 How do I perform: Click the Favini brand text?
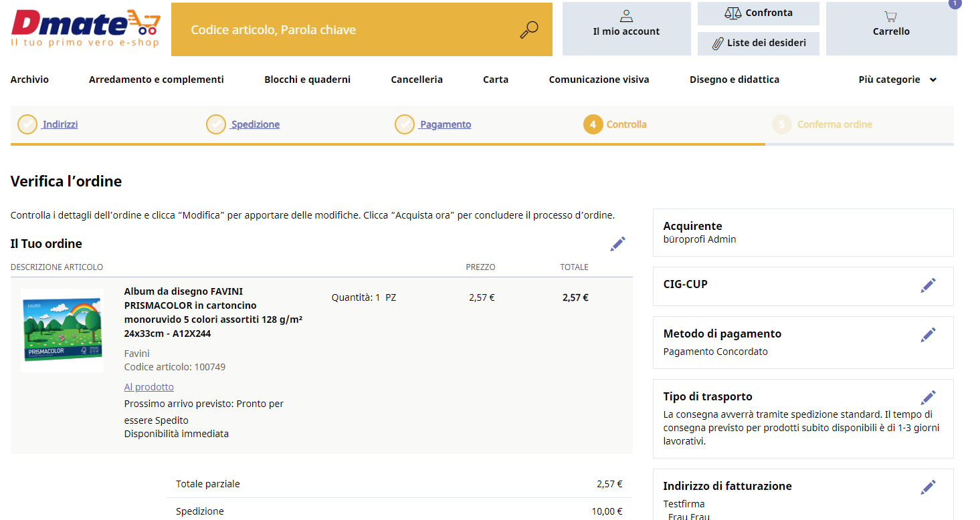click(137, 354)
